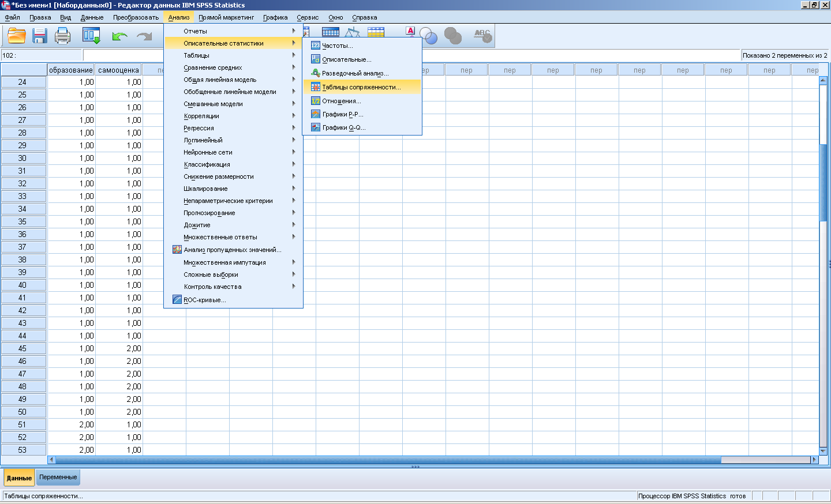Screen dimensions: 831x504
Task: Click the Split file grid icon
Action: (x=330, y=32)
